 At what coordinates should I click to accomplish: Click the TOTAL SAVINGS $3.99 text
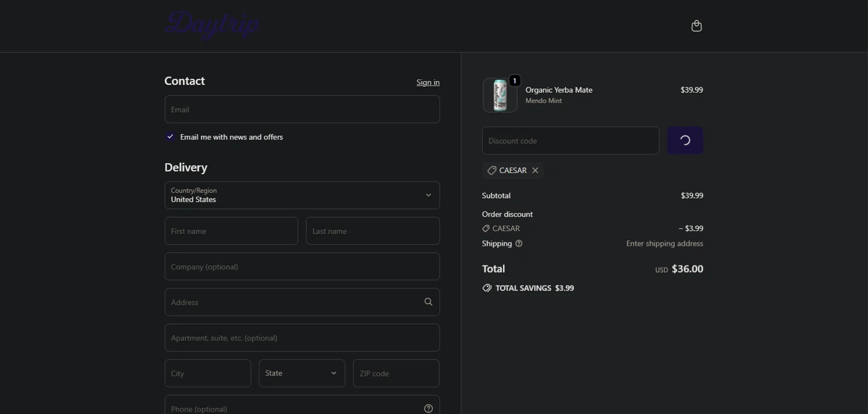[x=535, y=288]
